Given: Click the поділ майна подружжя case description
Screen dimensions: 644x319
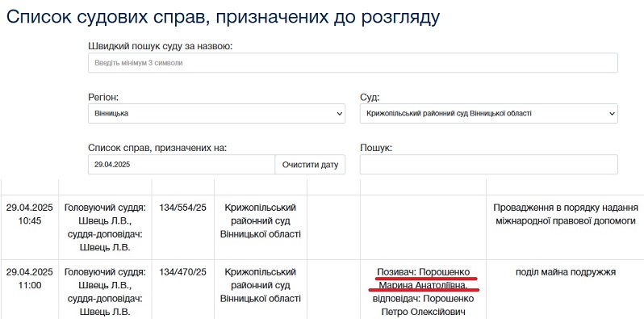Looking at the screenshot, I should 566,272.
